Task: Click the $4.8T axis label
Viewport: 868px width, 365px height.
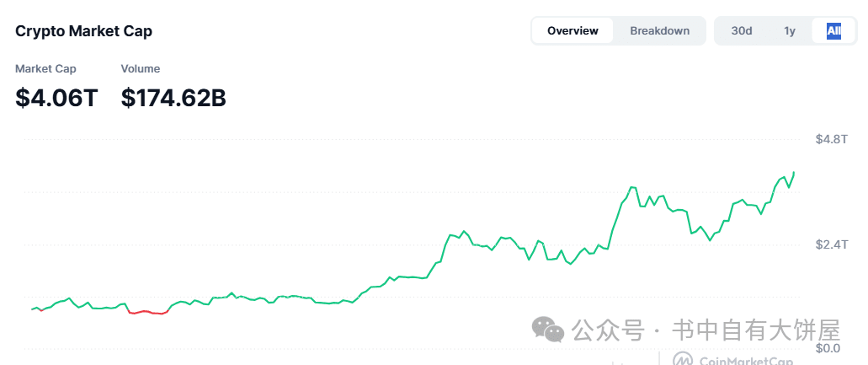Action: [832, 140]
